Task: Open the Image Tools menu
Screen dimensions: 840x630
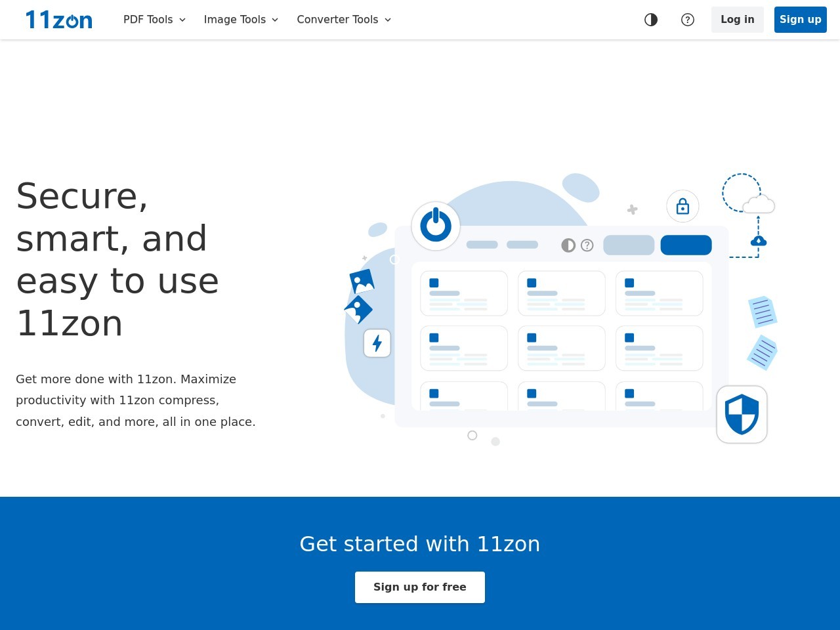Action: (x=241, y=20)
